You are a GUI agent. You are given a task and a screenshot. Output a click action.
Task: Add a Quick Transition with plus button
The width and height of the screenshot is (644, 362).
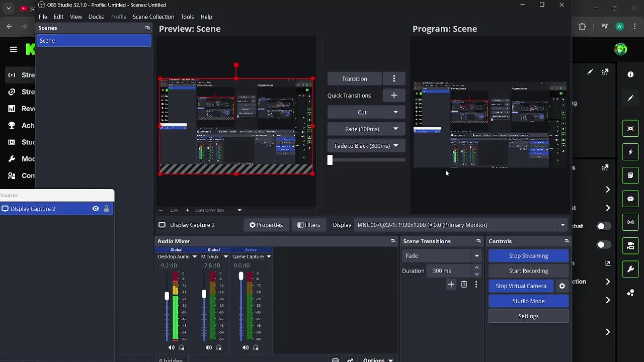(394, 96)
